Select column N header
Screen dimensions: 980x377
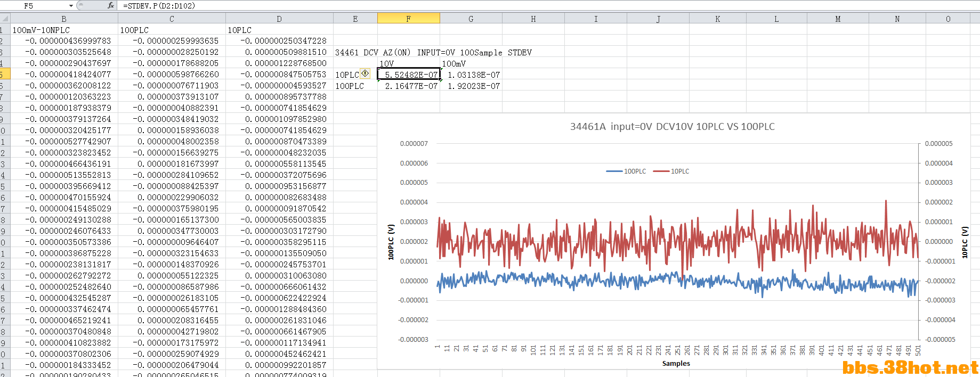(897, 19)
